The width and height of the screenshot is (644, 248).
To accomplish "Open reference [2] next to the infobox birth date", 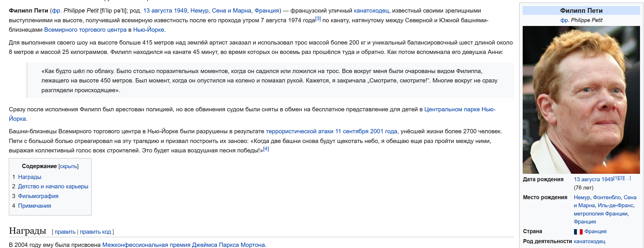I will click(621, 178).
